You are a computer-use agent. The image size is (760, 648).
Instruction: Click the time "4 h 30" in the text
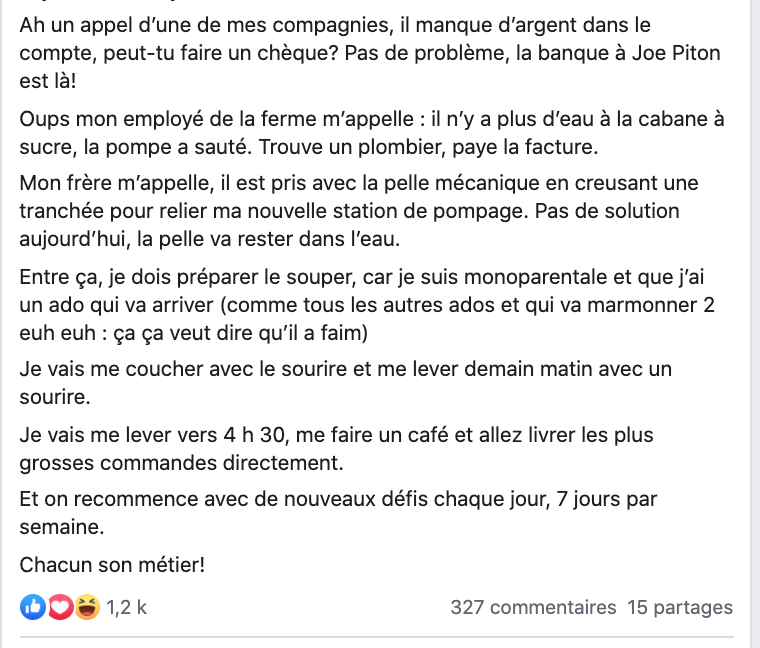pyautogui.click(x=253, y=435)
